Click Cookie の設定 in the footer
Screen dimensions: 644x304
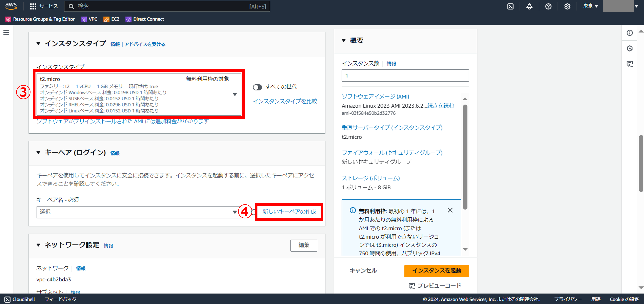[x=624, y=299]
